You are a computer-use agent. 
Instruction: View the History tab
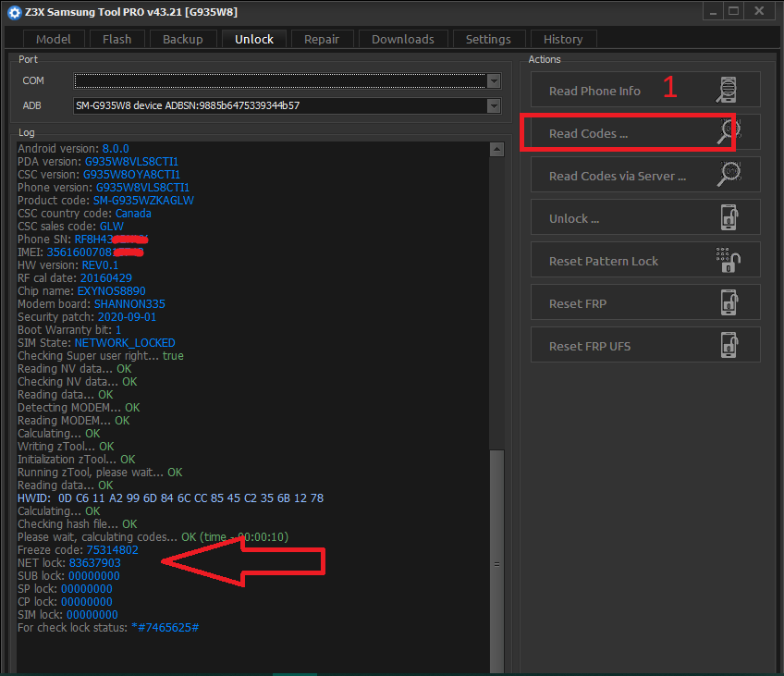[x=563, y=39]
